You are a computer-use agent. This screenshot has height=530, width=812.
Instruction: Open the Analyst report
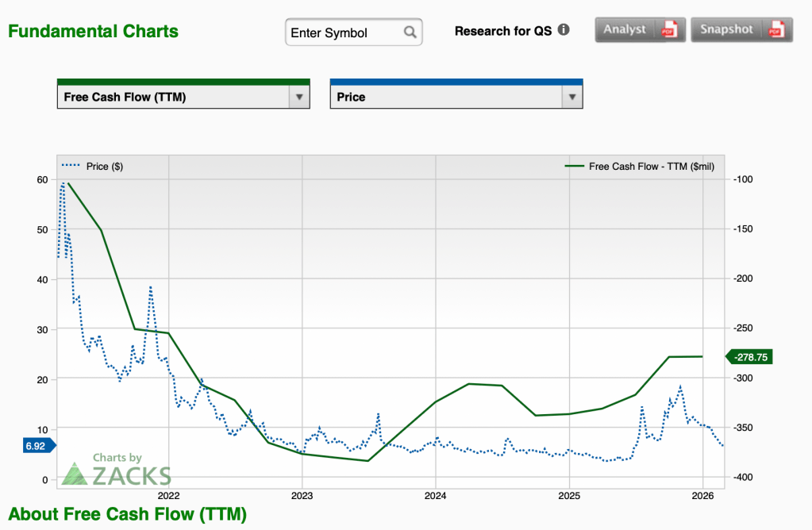coord(625,29)
